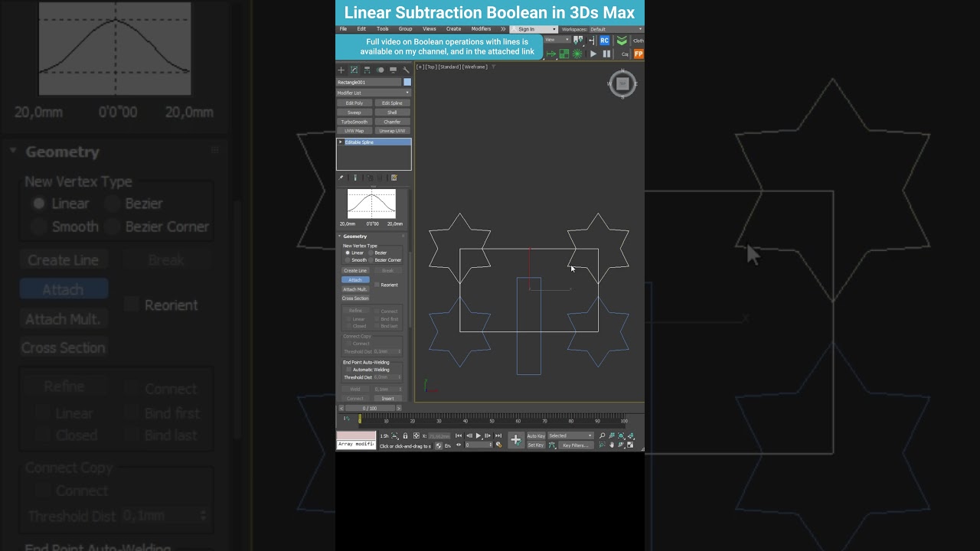Click the [+] viewport general menu
The height and width of the screenshot is (551, 980).
[x=420, y=67]
